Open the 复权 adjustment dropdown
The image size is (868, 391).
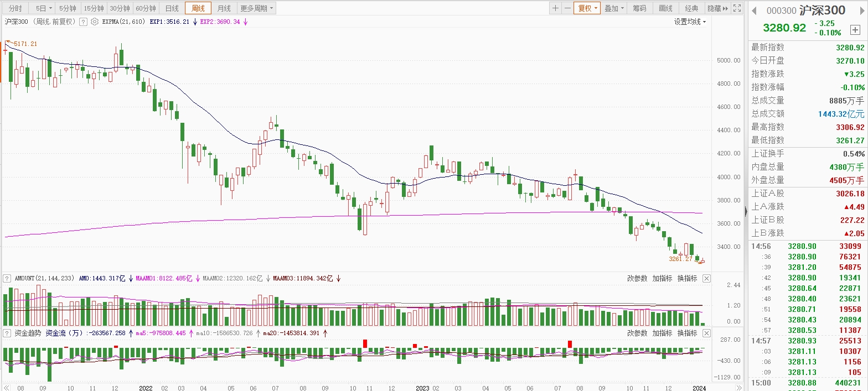coord(587,8)
